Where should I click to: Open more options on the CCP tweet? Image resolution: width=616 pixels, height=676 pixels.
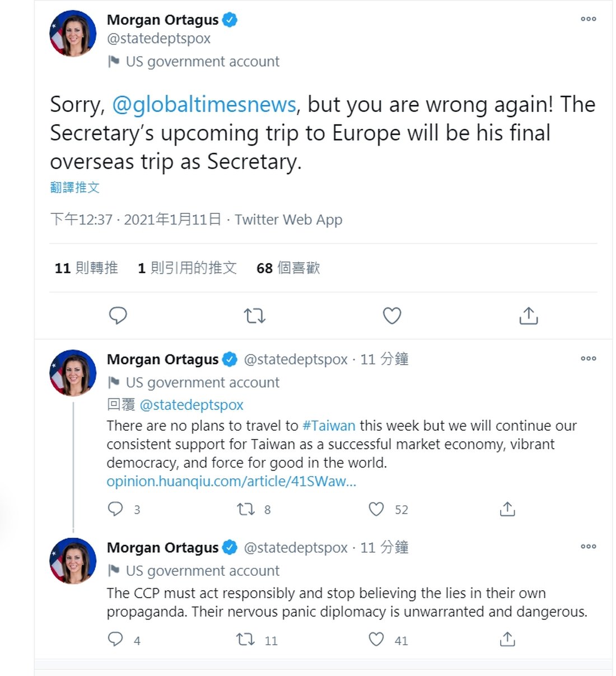click(x=588, y=547)
